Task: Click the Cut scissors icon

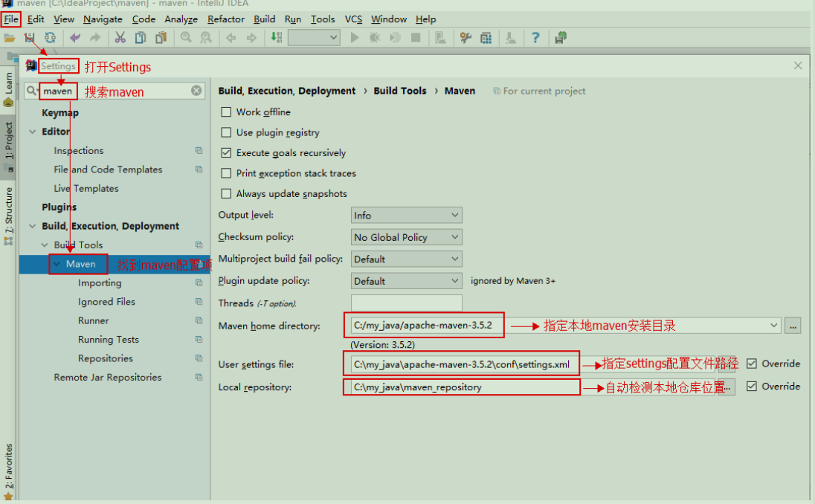Action: tap(120, 38)
